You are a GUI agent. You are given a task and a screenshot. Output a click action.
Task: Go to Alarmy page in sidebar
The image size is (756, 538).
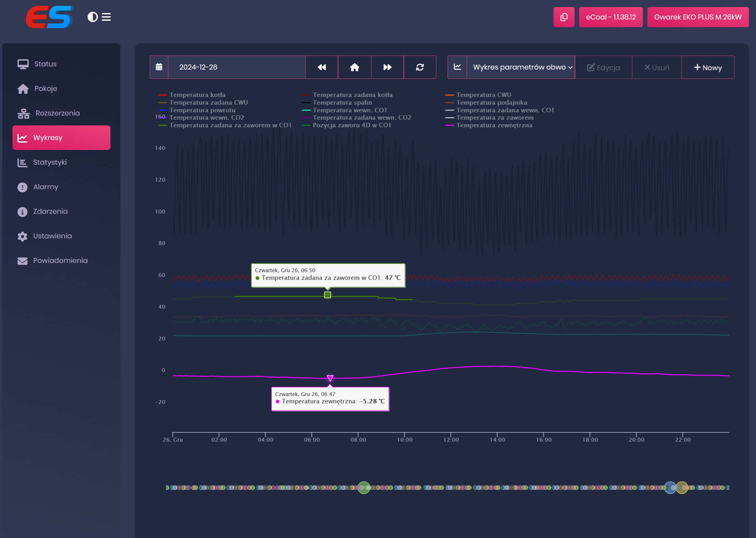45,187
